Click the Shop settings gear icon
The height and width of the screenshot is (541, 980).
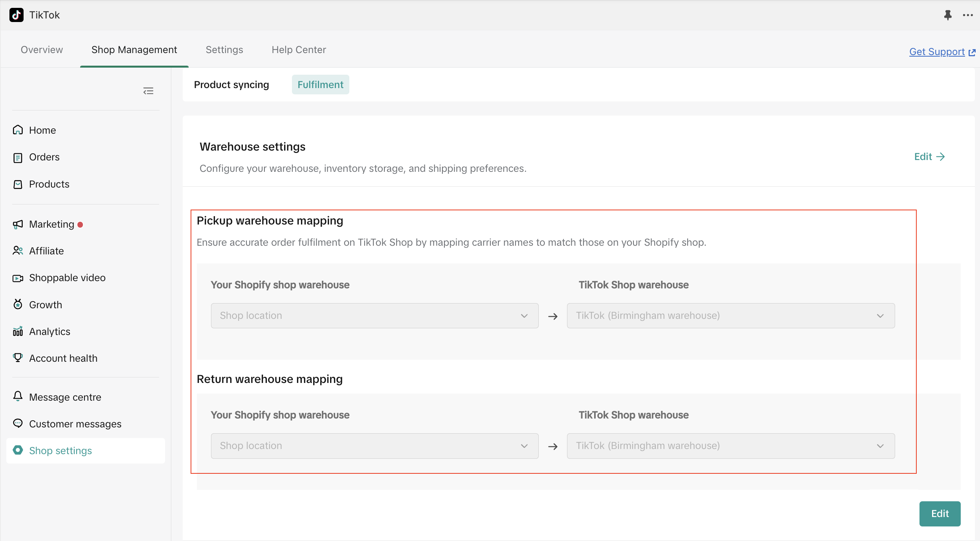(18, 450)
